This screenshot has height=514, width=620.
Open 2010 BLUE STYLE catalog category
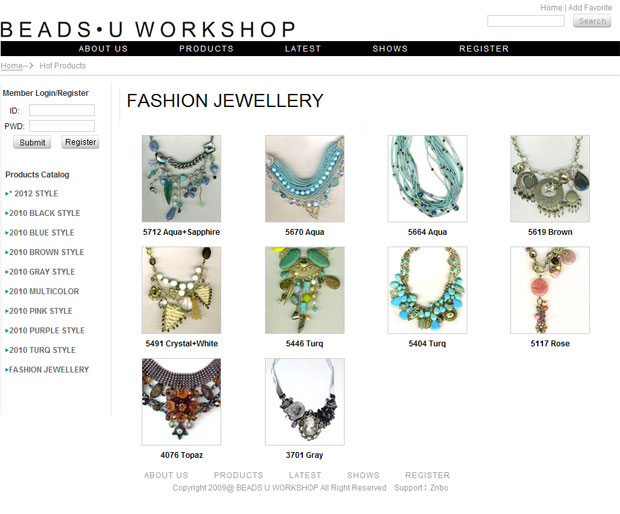point(42,232)
